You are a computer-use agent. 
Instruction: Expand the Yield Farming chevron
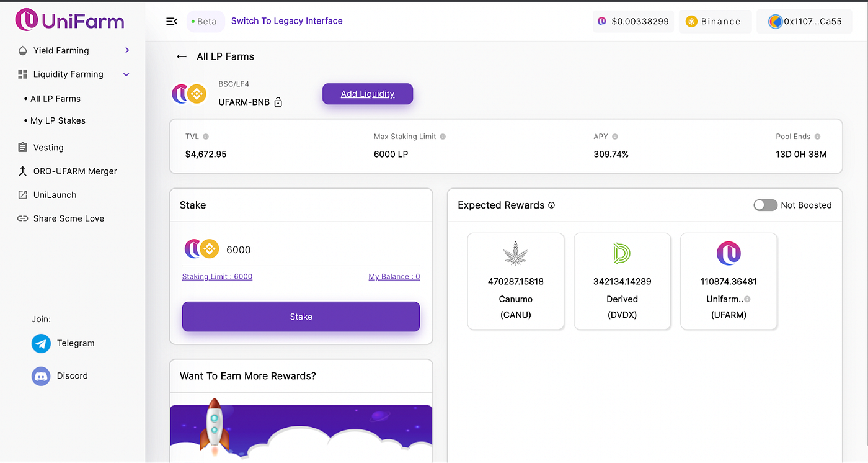pyautogui.click(x=127, y=50)
